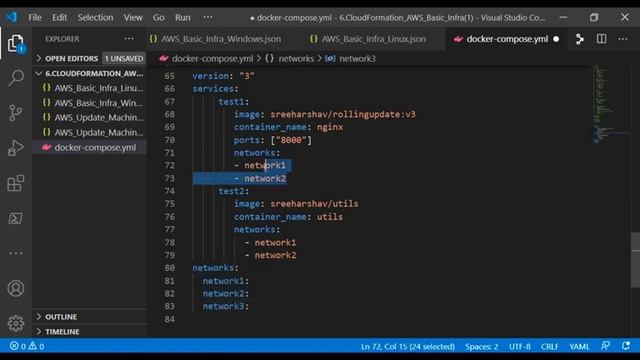This screenshot has height=360, width=640.
Task: Click line number 65 in gutter
Action: 169,76
